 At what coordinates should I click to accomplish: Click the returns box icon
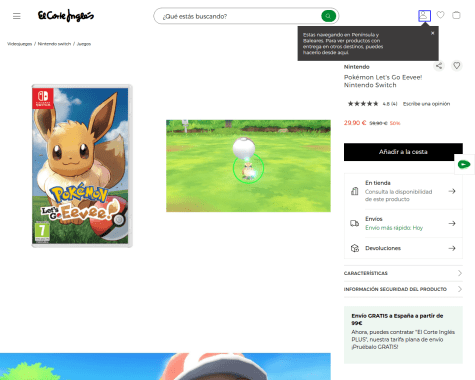(355, 248)
